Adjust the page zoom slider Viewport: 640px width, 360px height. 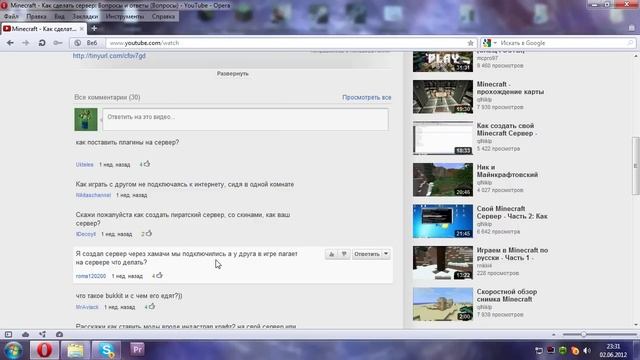tap(584, 334)
